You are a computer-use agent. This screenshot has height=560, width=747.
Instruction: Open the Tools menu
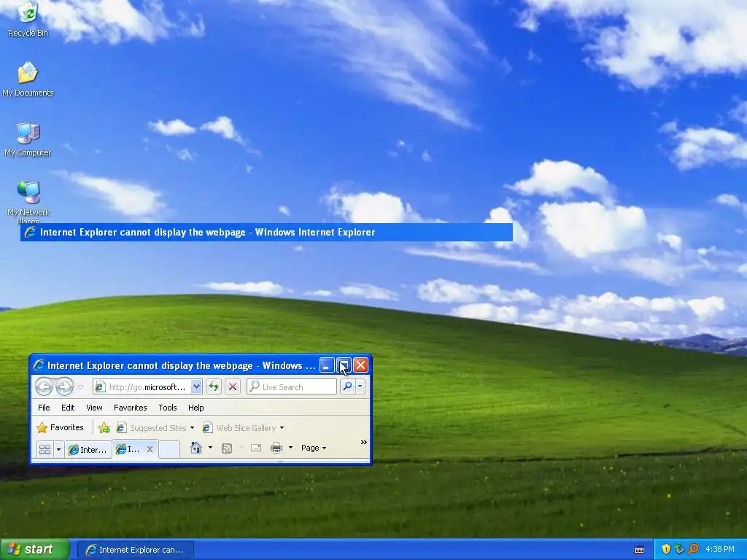tap(168, 408)
